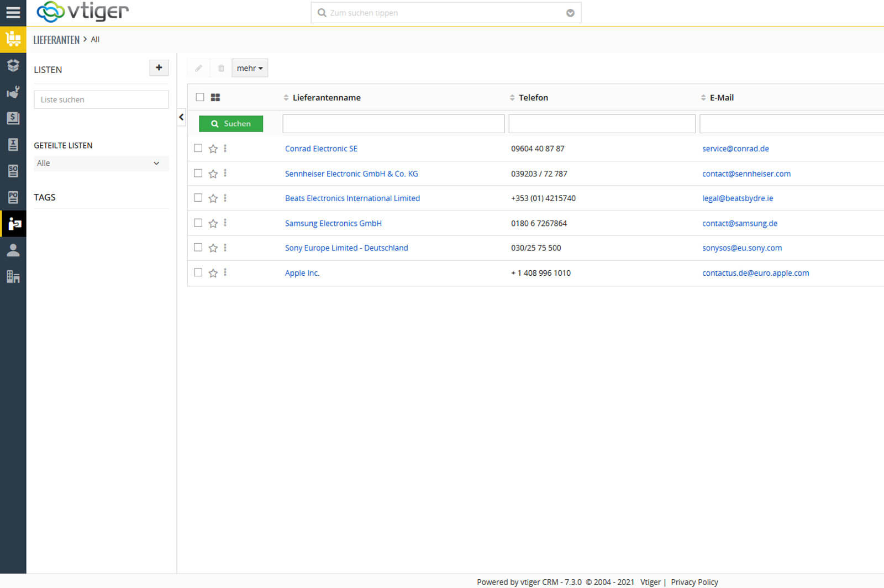Viewport: 884px width, 588px height.
Task: Click the list view grid icon
Action: click(x=215, y=97)
